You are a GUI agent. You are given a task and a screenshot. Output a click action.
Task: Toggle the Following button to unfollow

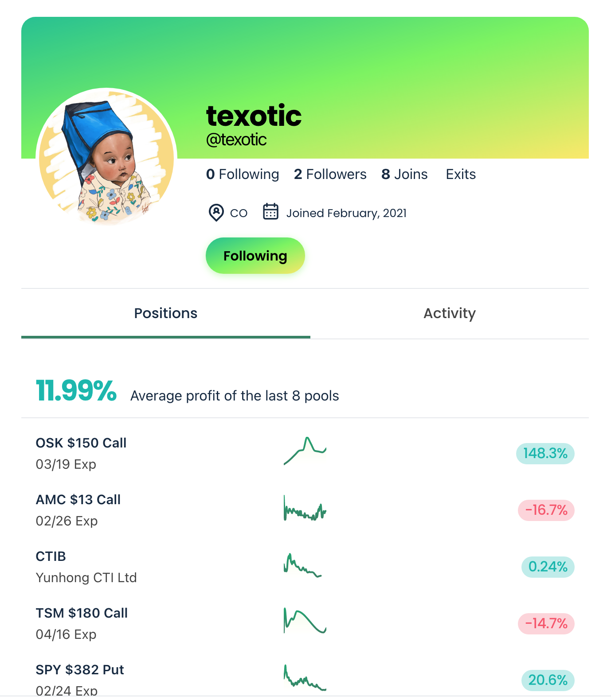(255, 256)
